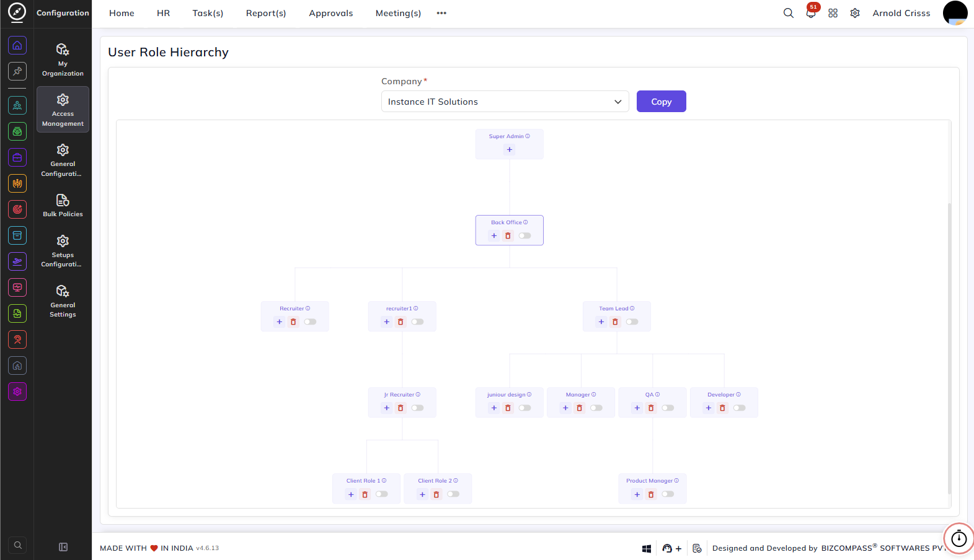The width and height of the screenshot is (974, 560).
Task: Click the company logo at top left
Action: pos(17,12)
